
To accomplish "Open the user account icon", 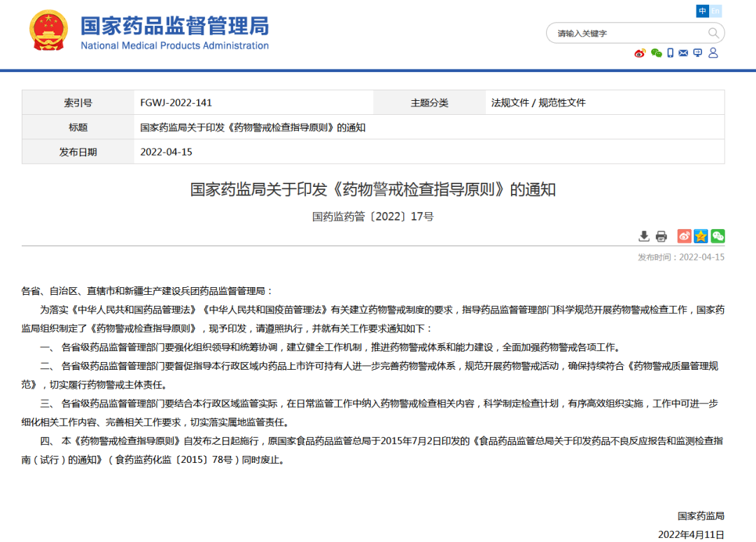I will click(x=713, y=53).
